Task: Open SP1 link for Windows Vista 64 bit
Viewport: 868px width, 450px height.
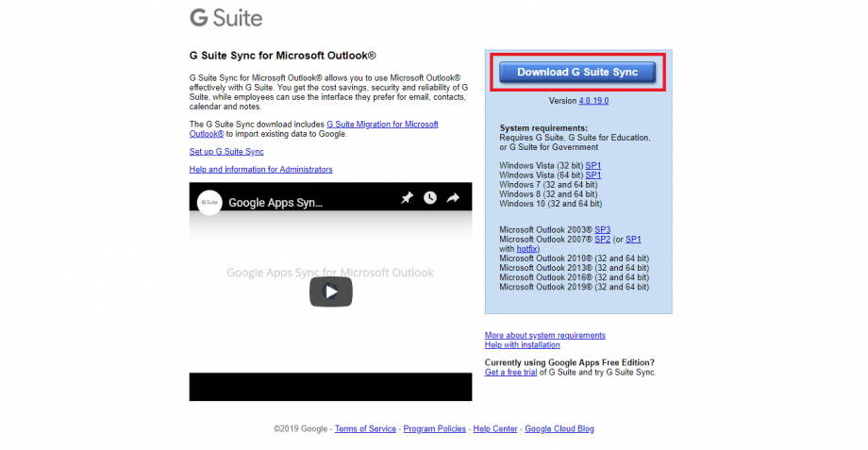Action: pyautogui.click(x=593, y=175)
